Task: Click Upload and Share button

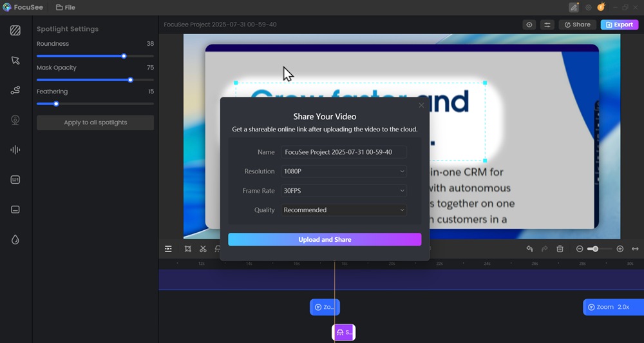Action: (x=325, y=239)
